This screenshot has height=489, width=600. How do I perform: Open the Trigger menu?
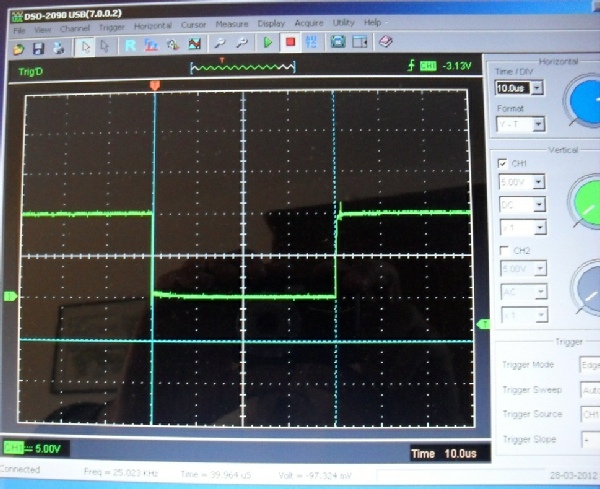pos(112,27)
